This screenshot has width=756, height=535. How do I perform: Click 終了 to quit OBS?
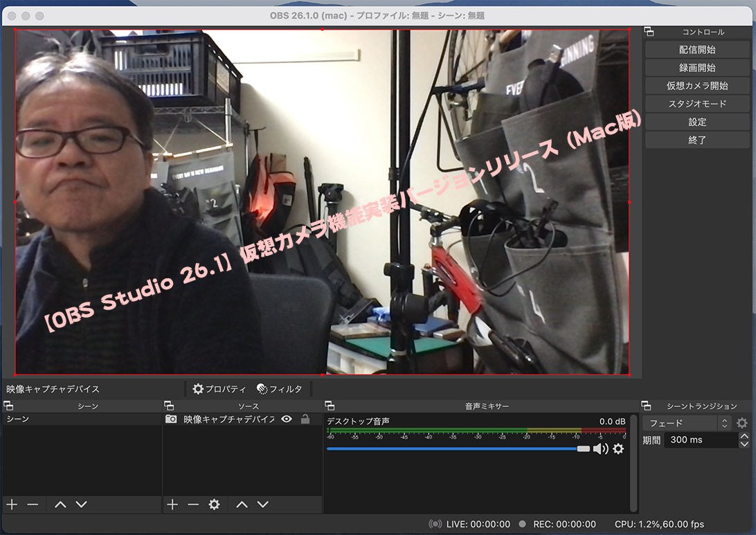pyautogui.click(x=696, y=140)
